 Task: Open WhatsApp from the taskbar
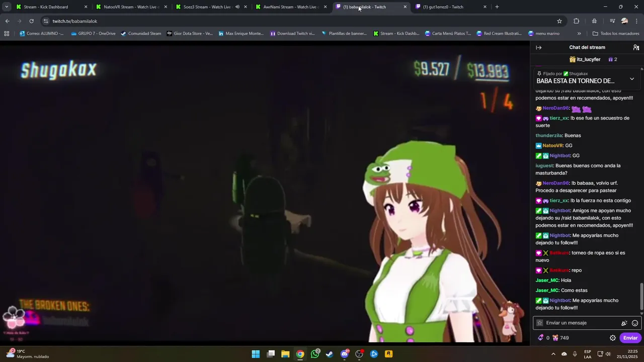(x=315, y=354)
